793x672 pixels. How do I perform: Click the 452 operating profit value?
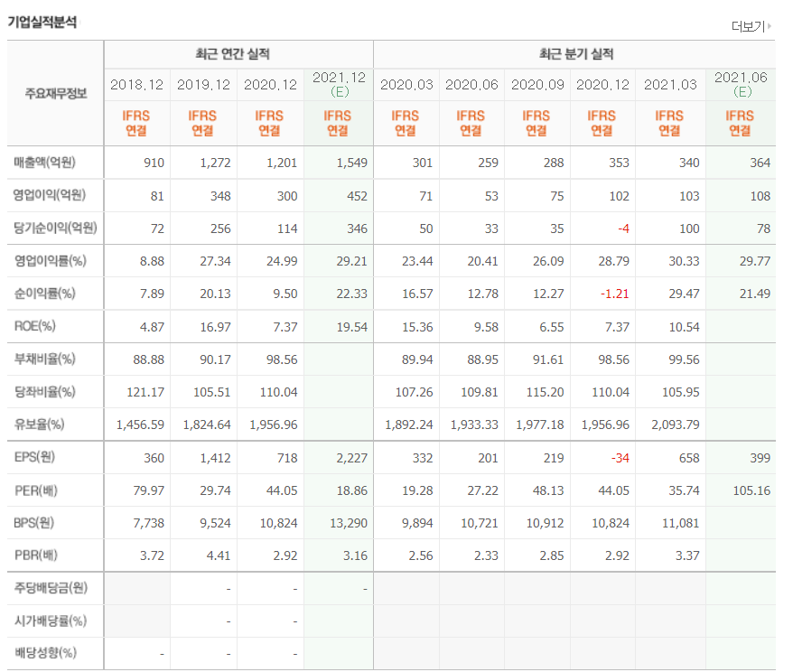click(x=357, y=196)
